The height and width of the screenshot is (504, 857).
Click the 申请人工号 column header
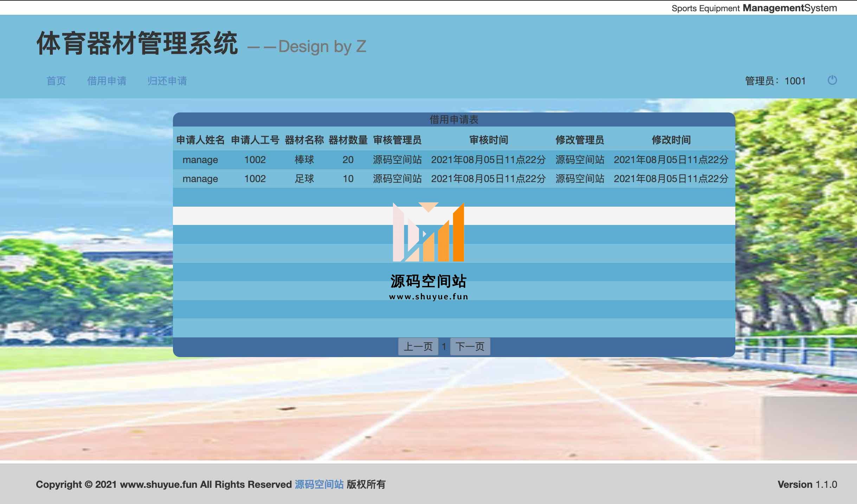tap(255, 140)
